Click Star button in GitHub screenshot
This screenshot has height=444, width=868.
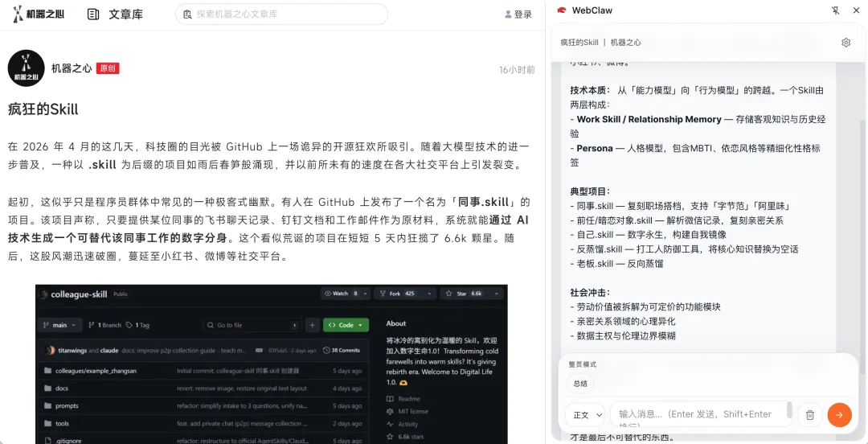471,294
